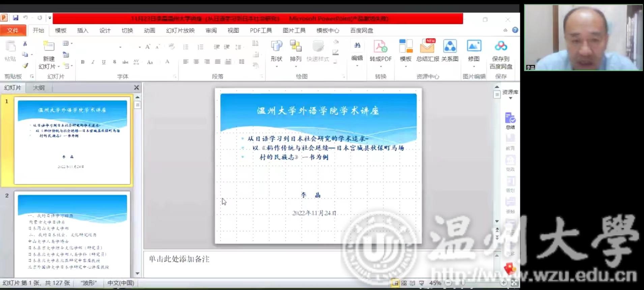Switch to the 大纲 outline tab
The width and height of the screenshot is (644, 290).
(x=39, y=88)
